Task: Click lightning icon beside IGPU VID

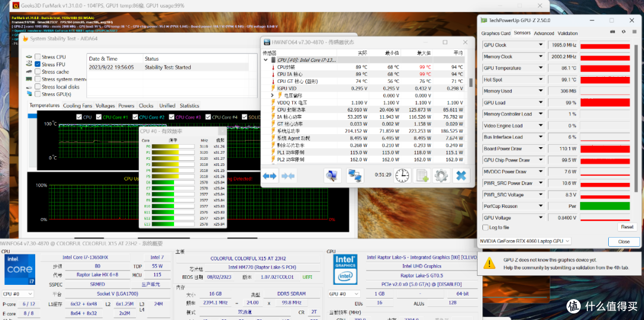Action: 273,88
